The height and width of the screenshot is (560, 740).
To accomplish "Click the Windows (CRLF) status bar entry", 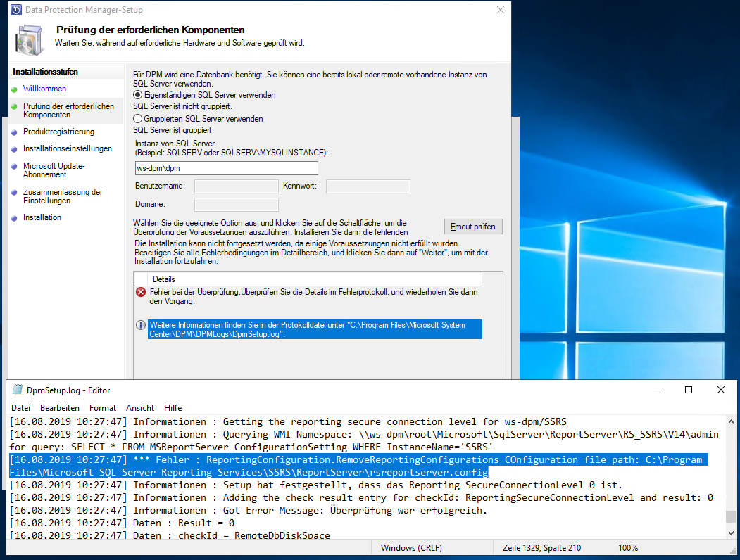I will tap(411, 548).
